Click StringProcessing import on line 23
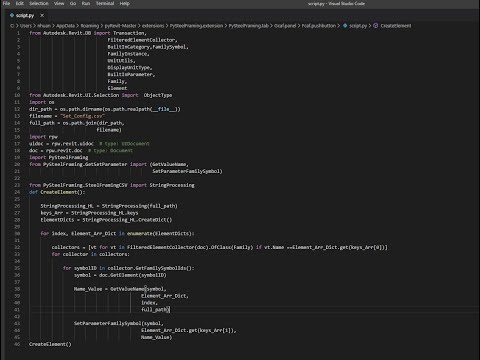480x360 pixels. click(x=172, y=185)
